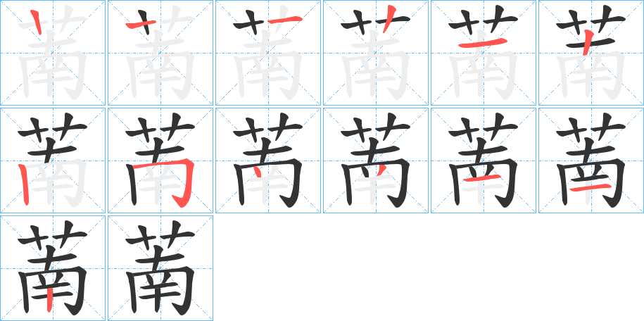Click the eleventh stroke step cell
The width and height of the screenshot is (644, 321).
tap(484, 160)
